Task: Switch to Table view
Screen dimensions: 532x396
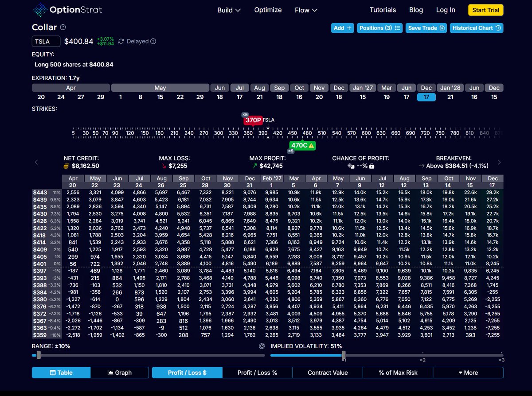Action: click(61, 373)
